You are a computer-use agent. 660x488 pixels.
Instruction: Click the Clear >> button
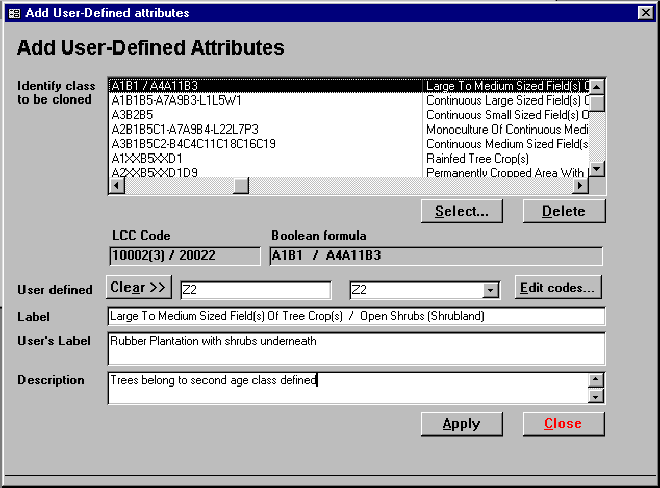139,288
